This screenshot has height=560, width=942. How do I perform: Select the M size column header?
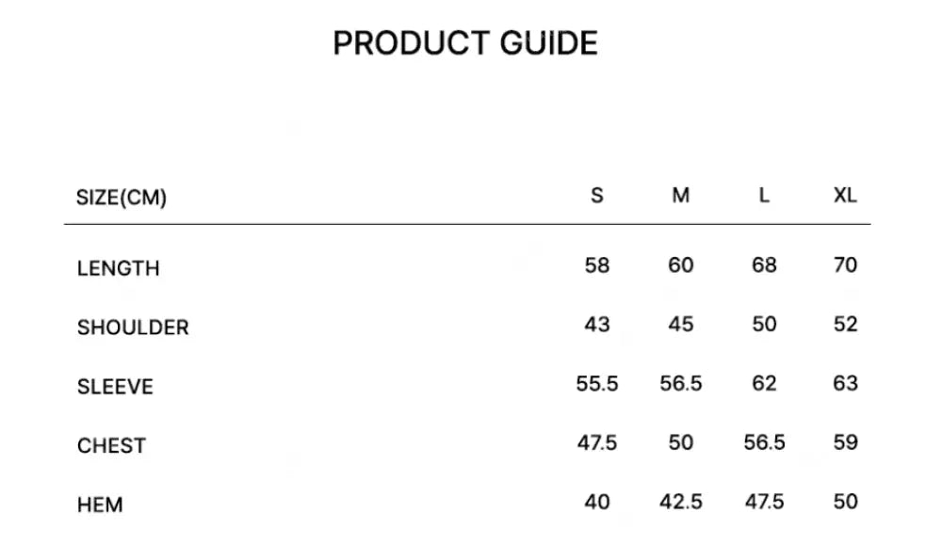[680, 196]
